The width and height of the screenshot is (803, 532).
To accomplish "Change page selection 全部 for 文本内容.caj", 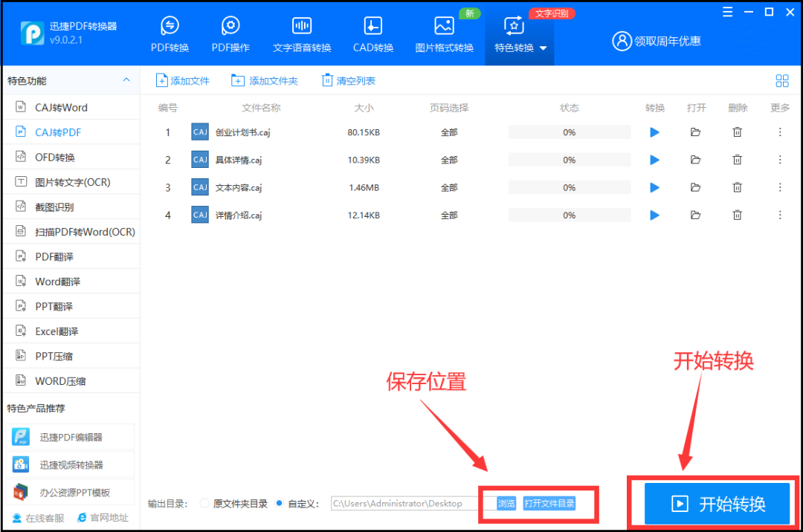I will [449, 187].
